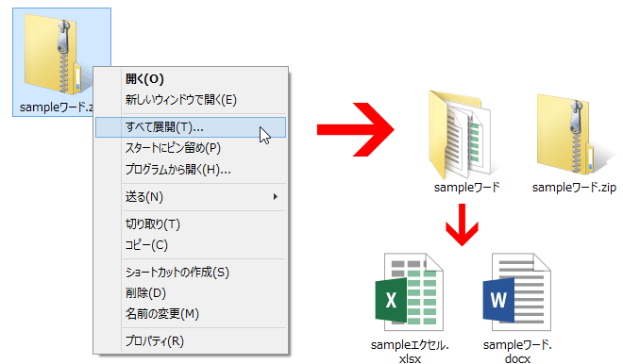Screen dimensions: 623x364
Task: Click the large red right arrow
Action: pos(356,129)
